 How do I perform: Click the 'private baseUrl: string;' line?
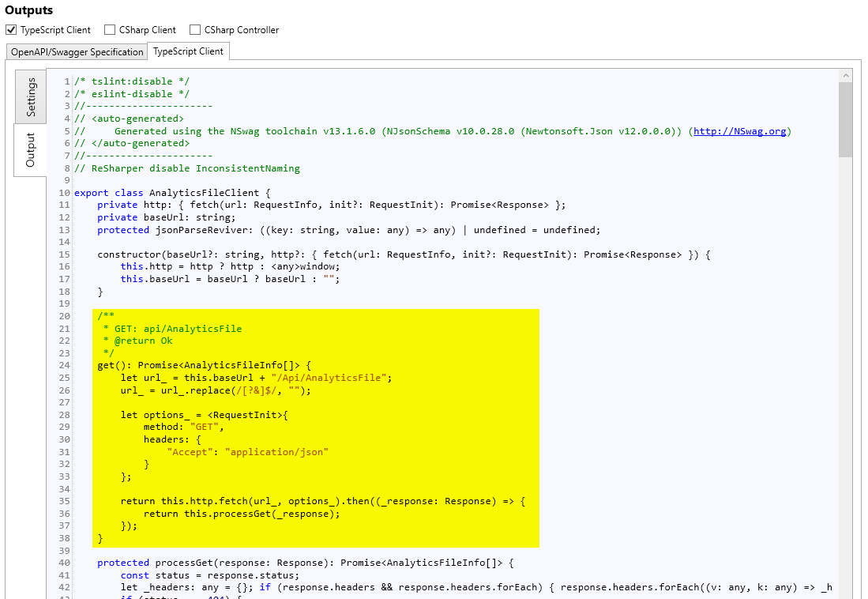[x=166, y=218]
